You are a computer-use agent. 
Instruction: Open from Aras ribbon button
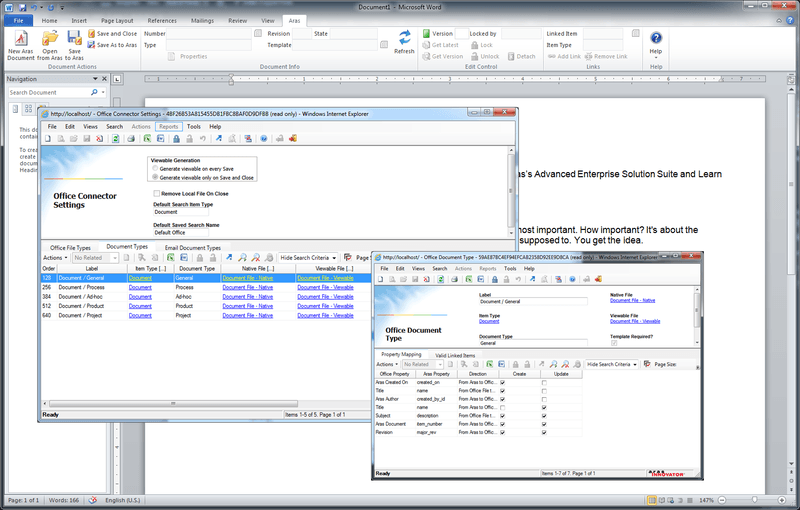tap(49, 45)
